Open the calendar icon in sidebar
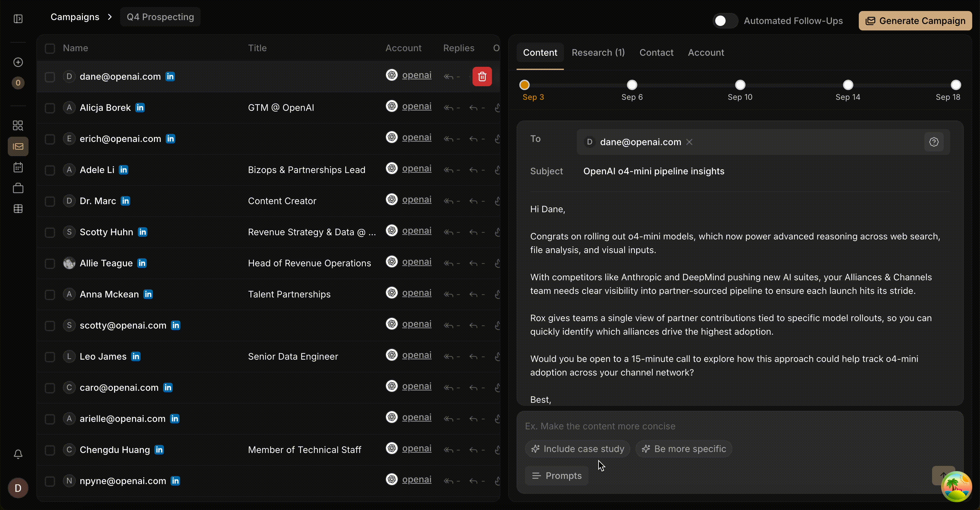980x510 pixels. point(18,167)
